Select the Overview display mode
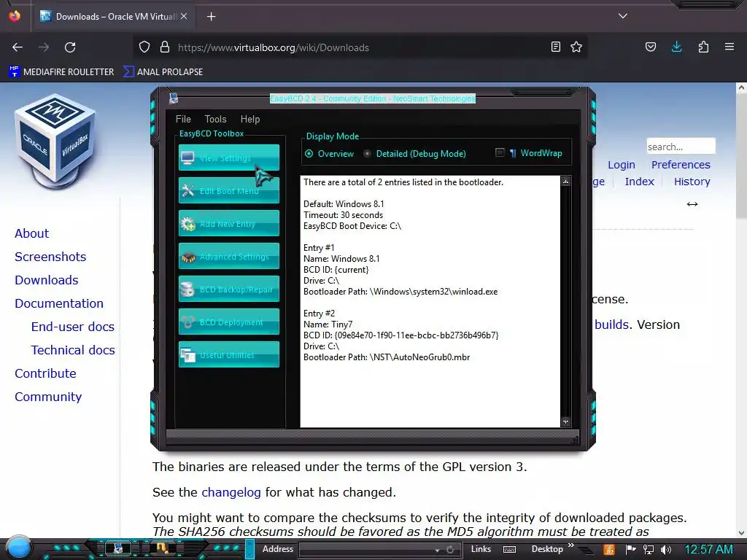The height and width of the screenshot is (560, 747). click(329, 154)
